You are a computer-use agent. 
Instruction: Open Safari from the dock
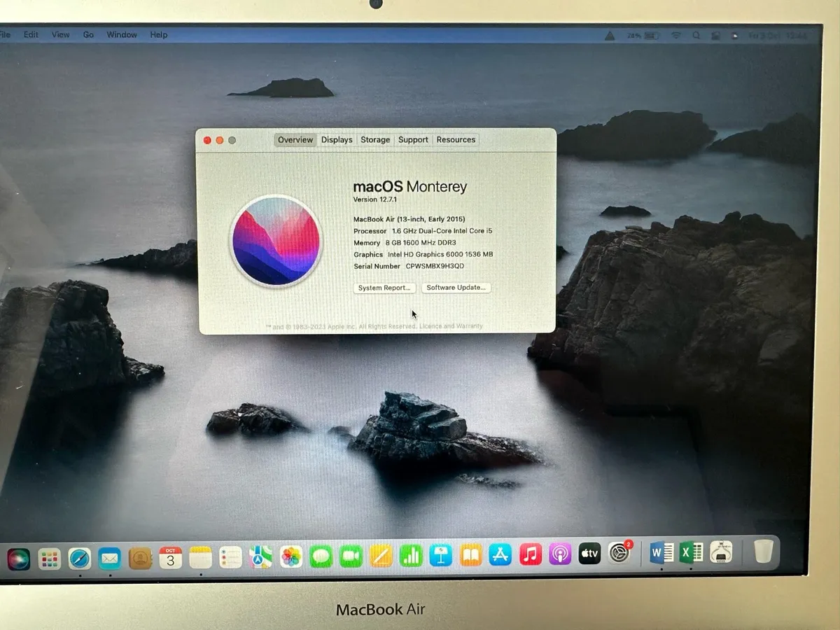pos(80,557)
